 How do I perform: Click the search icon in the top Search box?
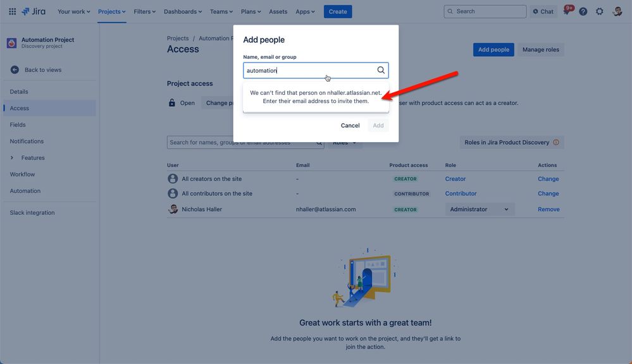point(450,11)
